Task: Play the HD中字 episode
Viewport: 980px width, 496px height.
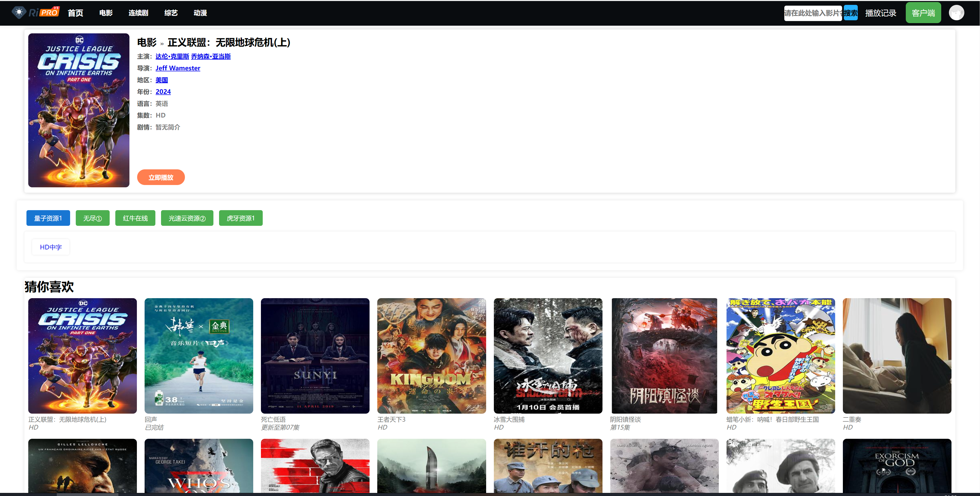Action: (51, 247)
